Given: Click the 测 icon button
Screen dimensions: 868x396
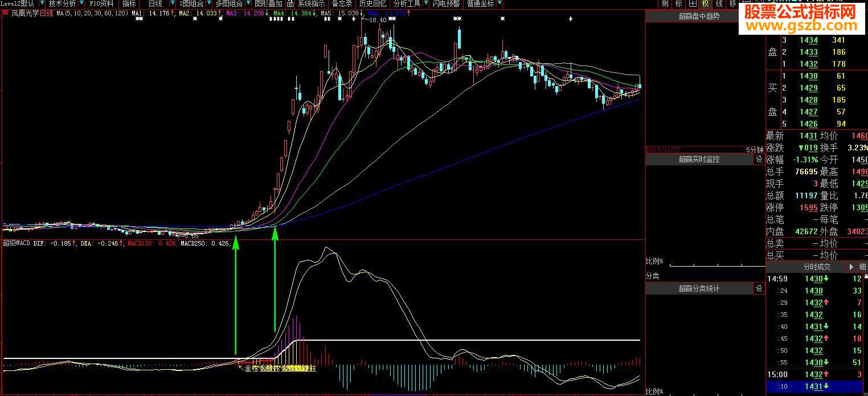Looking at the screenshot, I should (x=665, y=3).
